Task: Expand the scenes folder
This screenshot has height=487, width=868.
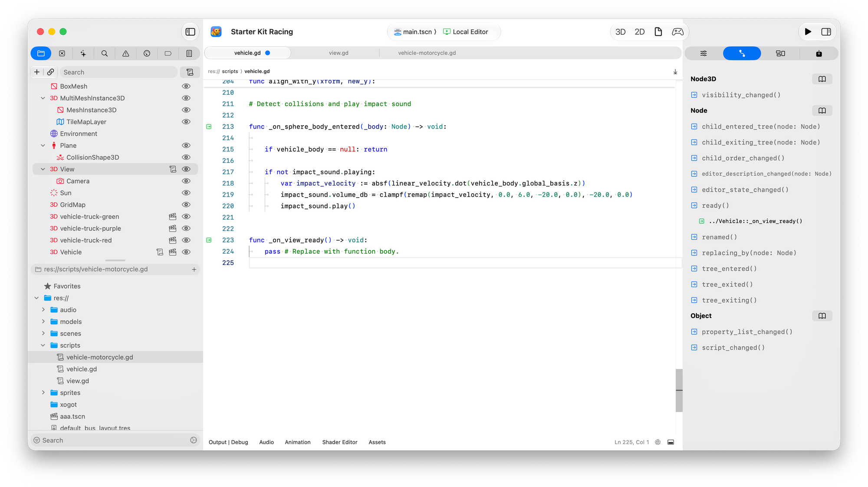Action: click(43, 334)
